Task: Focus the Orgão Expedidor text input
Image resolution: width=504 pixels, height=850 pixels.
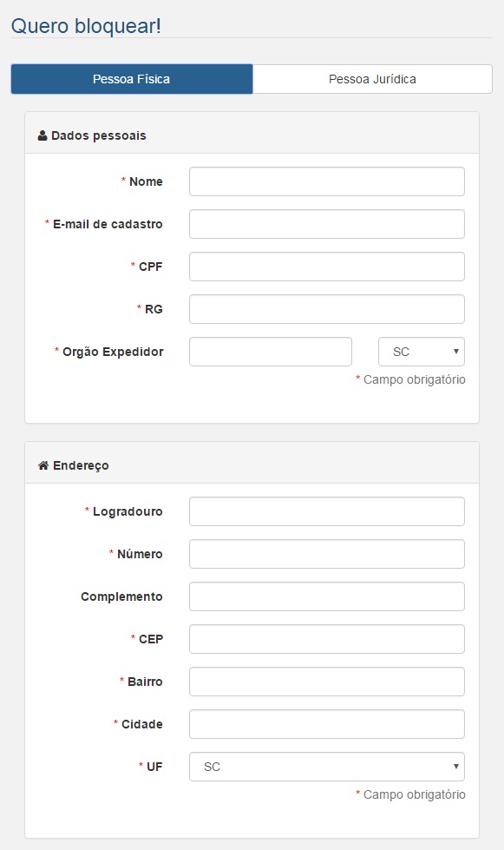Action: pos(271,352)
